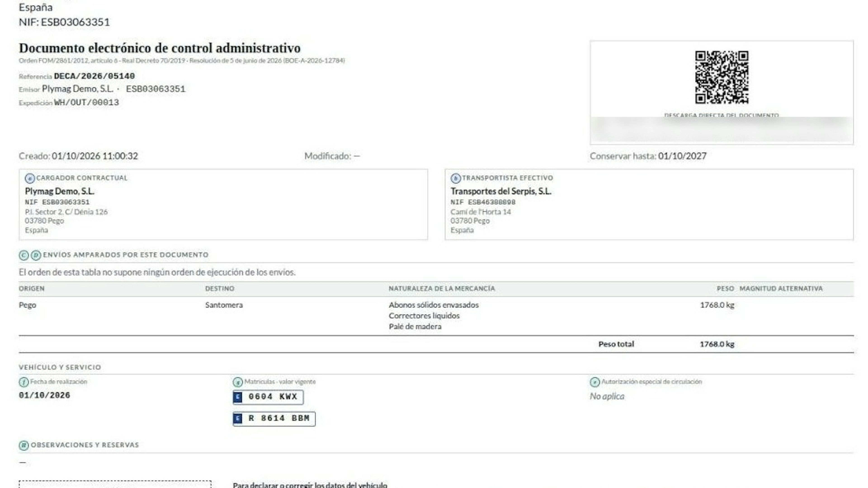The height and width of the screenshot is (488, 868).
Task: Click the blue E badge on plate 0604 KWX
Action: click(238, 397)
